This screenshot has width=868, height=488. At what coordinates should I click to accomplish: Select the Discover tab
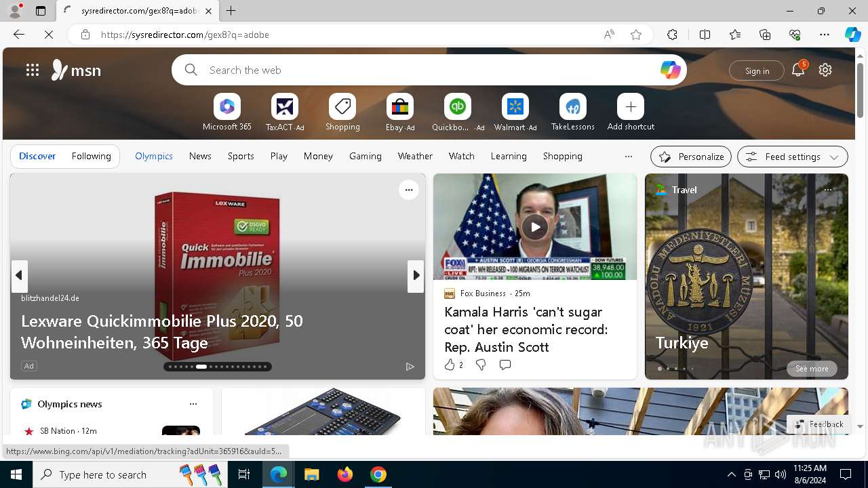coord(37,156)
